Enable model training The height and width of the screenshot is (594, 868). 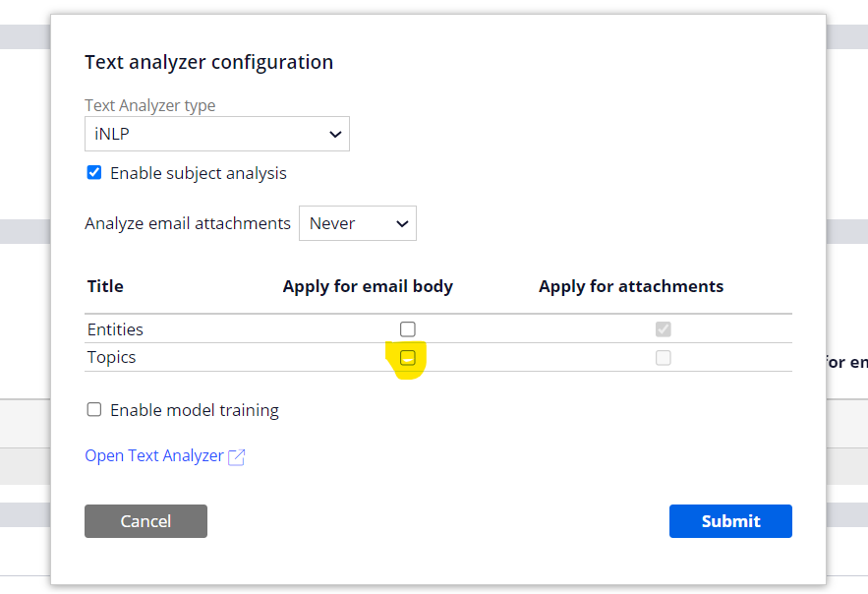pos(93,409)
